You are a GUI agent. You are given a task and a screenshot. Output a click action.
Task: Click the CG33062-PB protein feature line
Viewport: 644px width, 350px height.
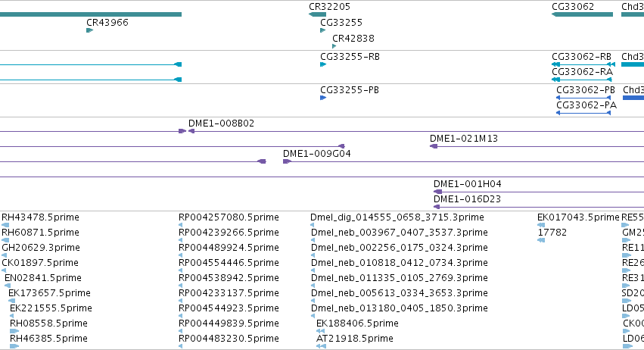tap(583, 98)
